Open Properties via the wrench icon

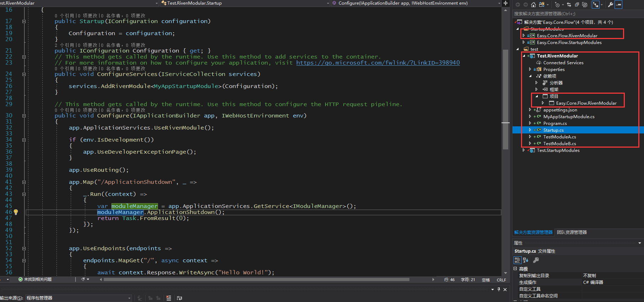(610, 5)
